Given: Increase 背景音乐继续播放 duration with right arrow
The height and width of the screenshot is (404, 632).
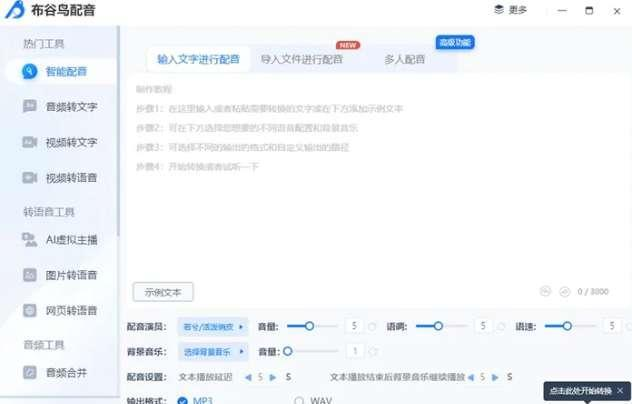Looking at the screenshot, I should pyautogui.click(x=495, y=377).
